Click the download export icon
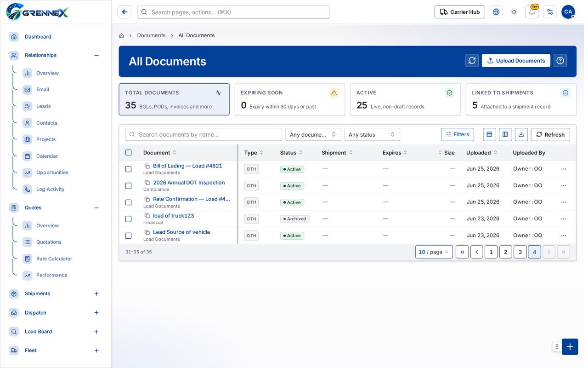Viewport: 588px width, 368px height. [x=521, y=134]
